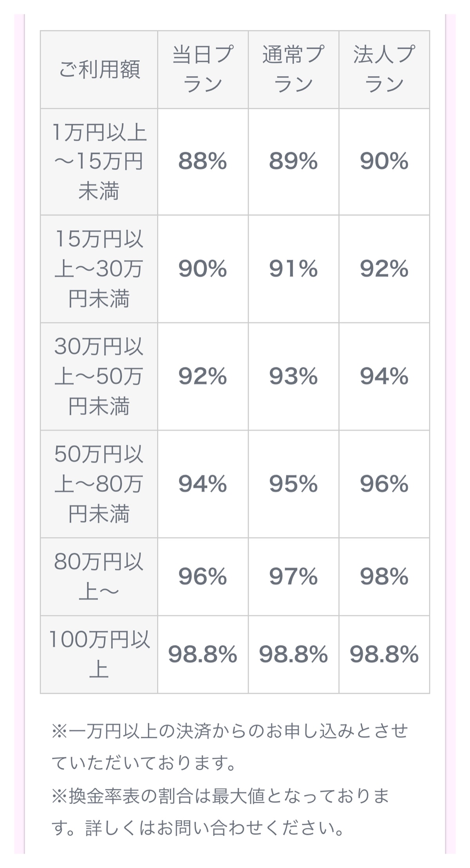Click the 換金率表 maximum value note
The height and width of the screenshot is (868, 470).
tap(221, 812)
